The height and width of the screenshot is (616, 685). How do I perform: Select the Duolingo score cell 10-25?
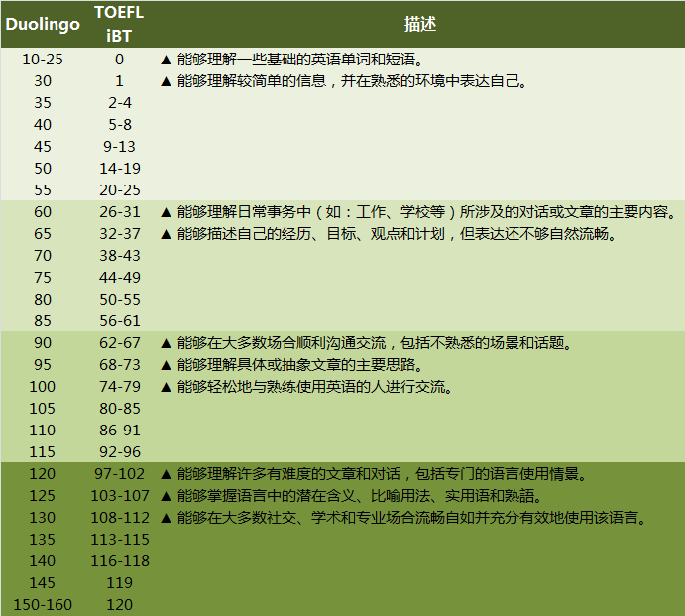point(43,60)
